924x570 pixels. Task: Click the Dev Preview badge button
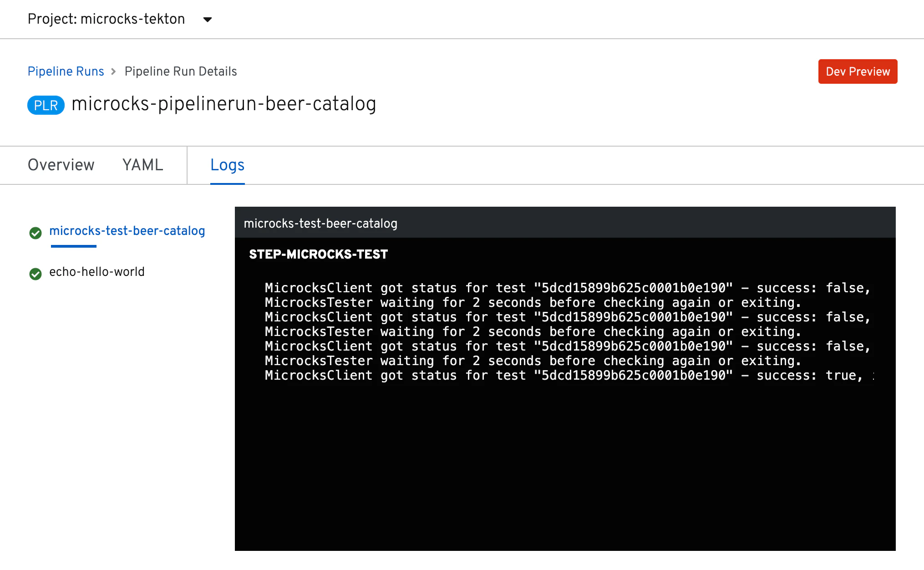(858, 71)
